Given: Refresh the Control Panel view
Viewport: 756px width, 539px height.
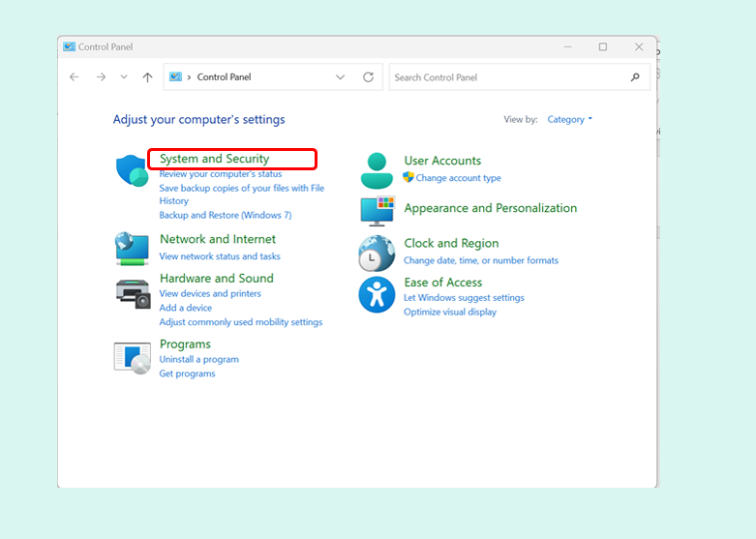Looking at the screenshot, I should click(369, 77).
